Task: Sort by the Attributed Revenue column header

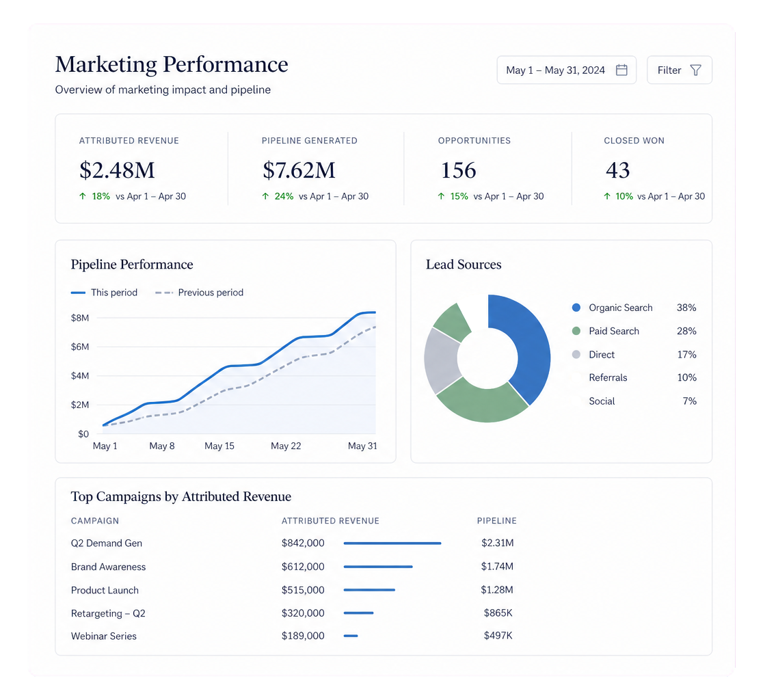Action: (330, 520)
